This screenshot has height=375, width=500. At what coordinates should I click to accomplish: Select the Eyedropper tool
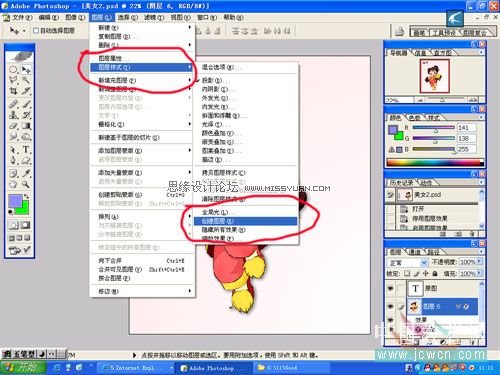[x=26, y=173]
